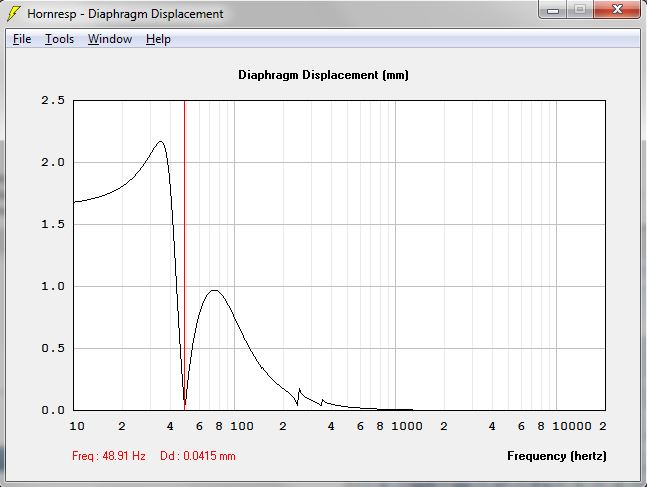
Task: Click the '10' x-axis frequency label
Action: (77, 426)
